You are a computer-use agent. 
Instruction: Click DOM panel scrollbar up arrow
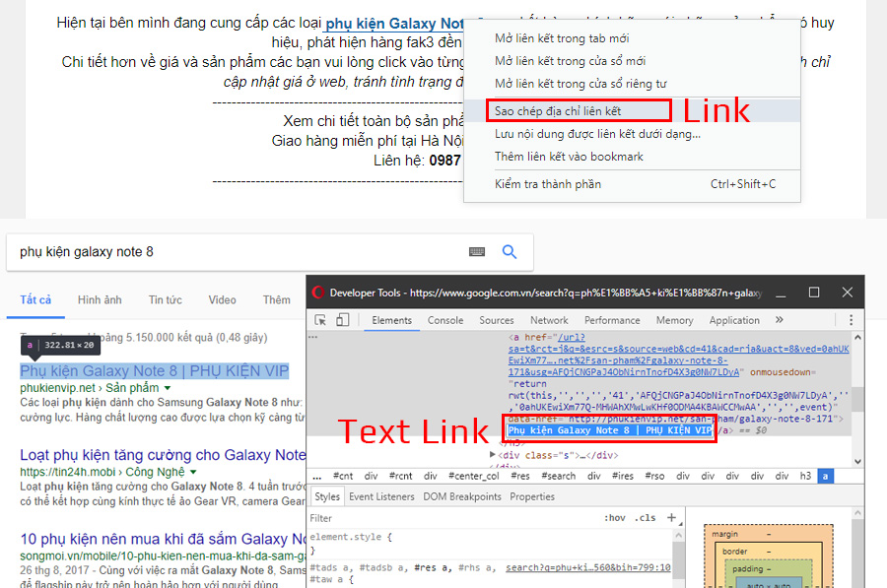(x=857, y=337)
